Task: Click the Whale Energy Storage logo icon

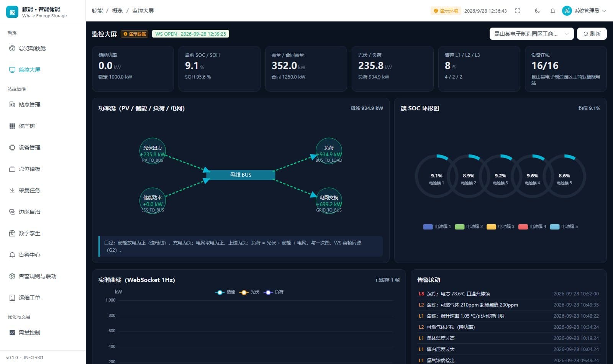Action: (12, 12)
